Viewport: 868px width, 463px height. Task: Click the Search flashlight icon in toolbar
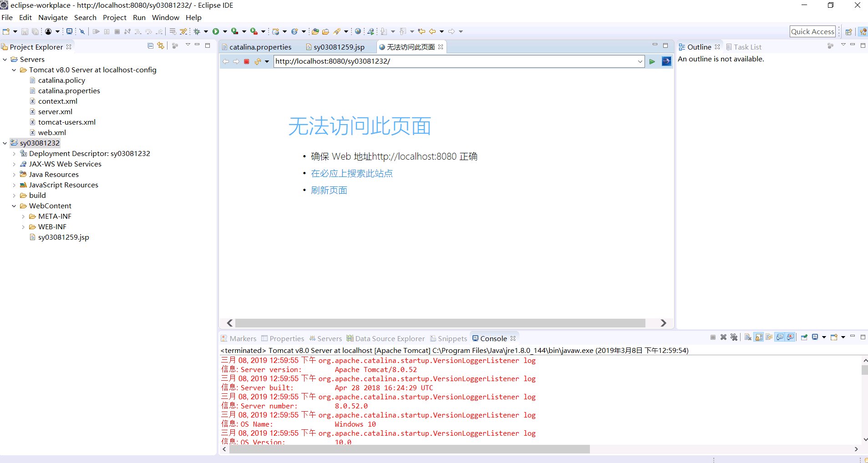point(337,31)
